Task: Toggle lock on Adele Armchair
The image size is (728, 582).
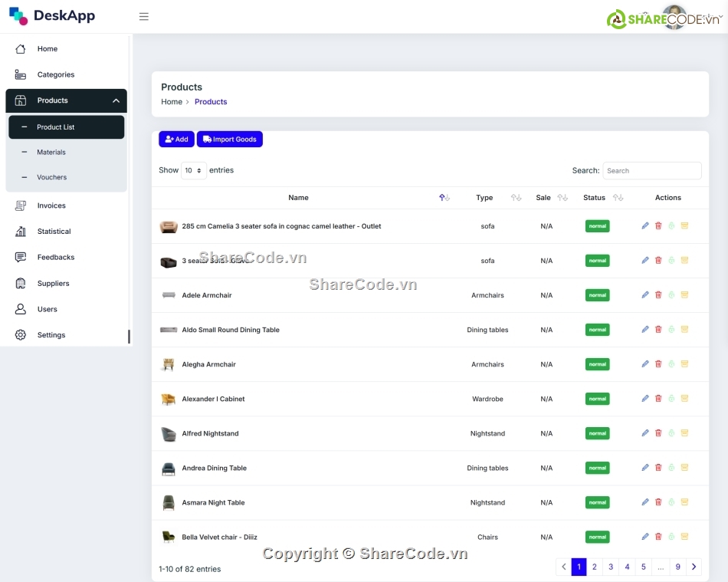Action: click(671, 295)
